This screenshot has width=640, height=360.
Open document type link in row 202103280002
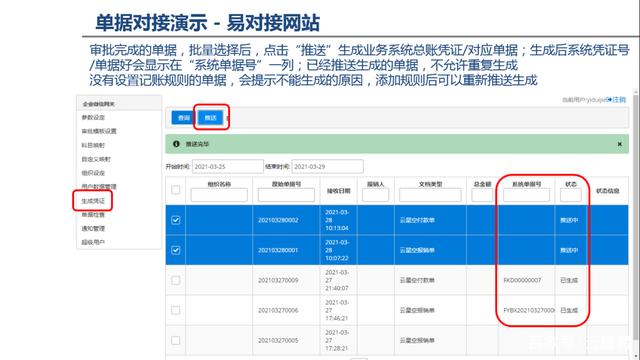(417, 220)
